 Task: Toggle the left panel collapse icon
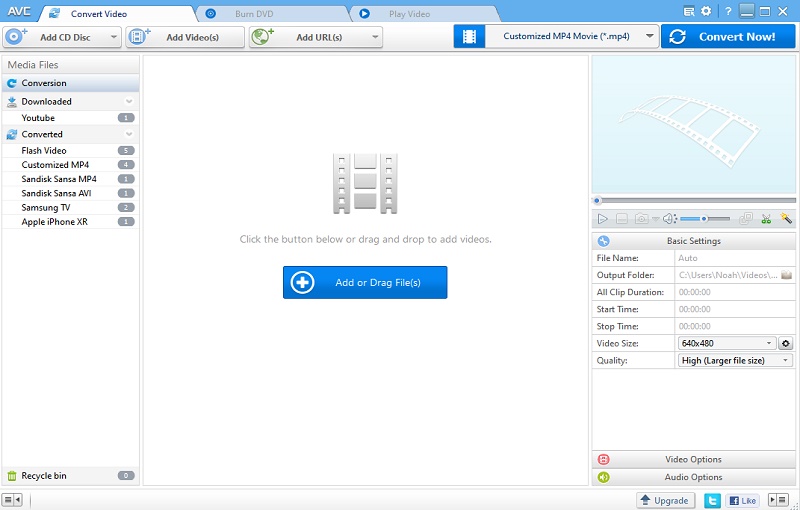click(12, 500)
